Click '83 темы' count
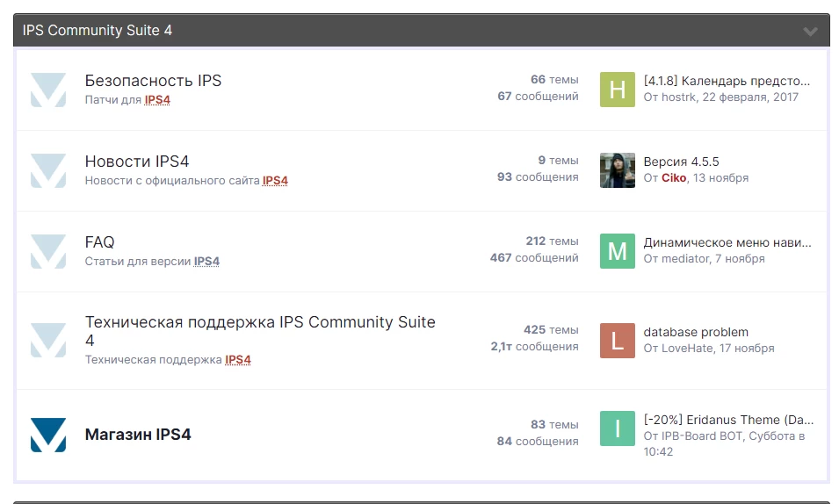 point(554,424)
